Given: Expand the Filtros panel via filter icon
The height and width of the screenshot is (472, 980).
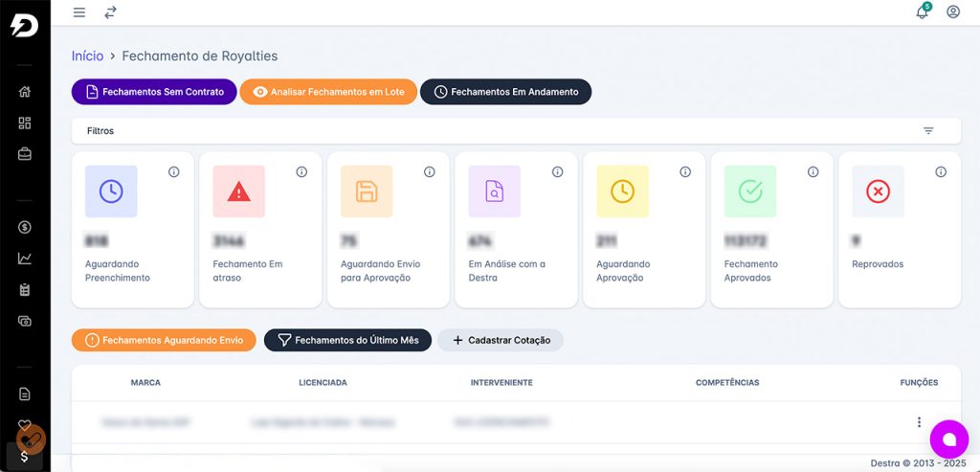Looking at the screenshot, I should pos(928,131).
